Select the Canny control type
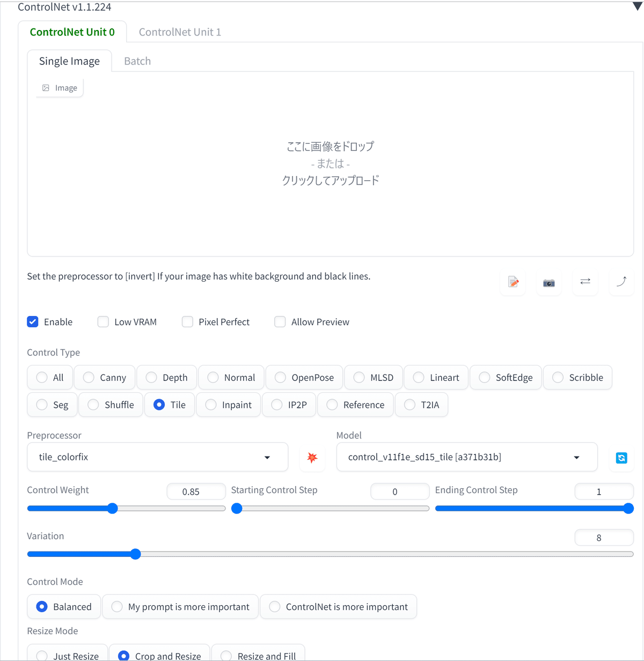This screenshot has width=644, height=661. (105, 377)
